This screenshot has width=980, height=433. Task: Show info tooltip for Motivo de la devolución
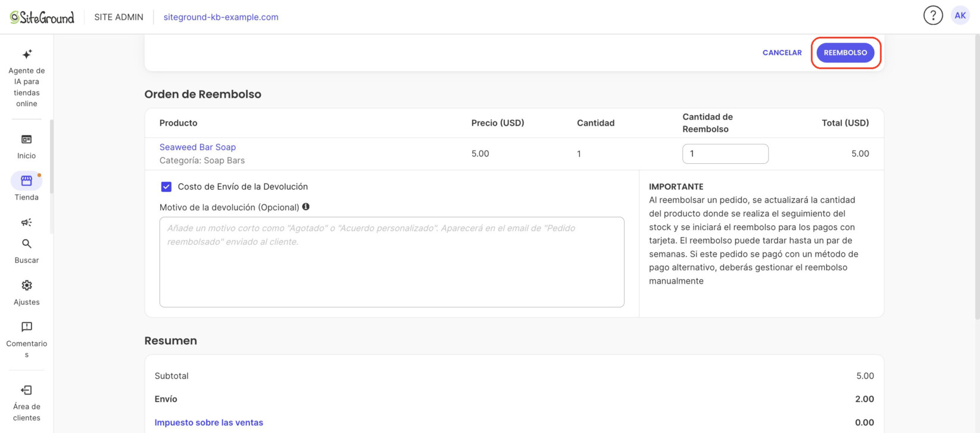[306, 207]
